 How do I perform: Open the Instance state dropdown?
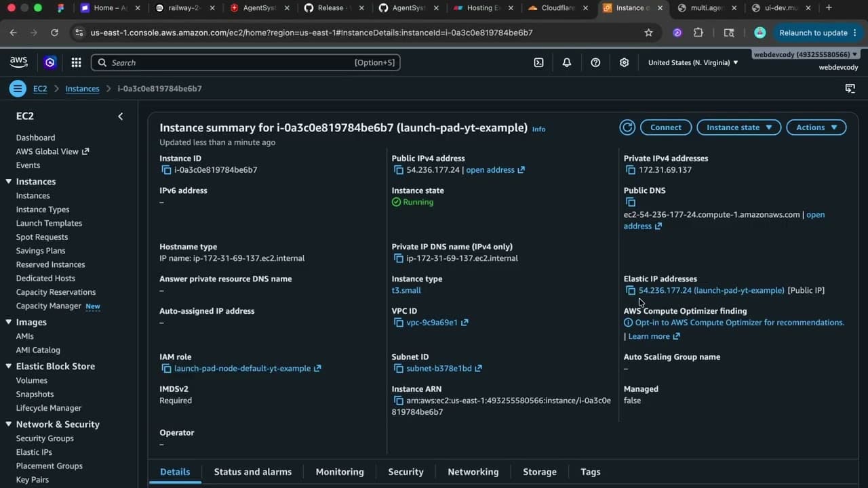(x=739, y=127)
